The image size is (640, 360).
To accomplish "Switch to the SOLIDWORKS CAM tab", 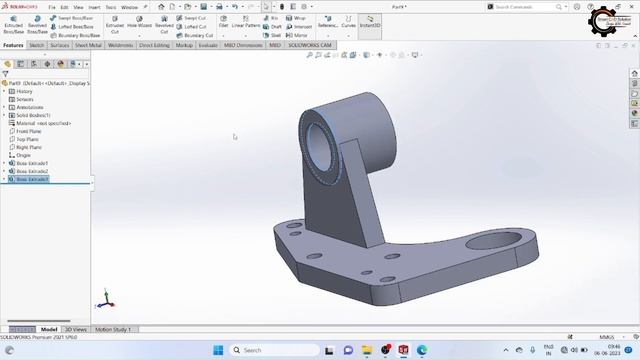I will click(x=310, y=45).
